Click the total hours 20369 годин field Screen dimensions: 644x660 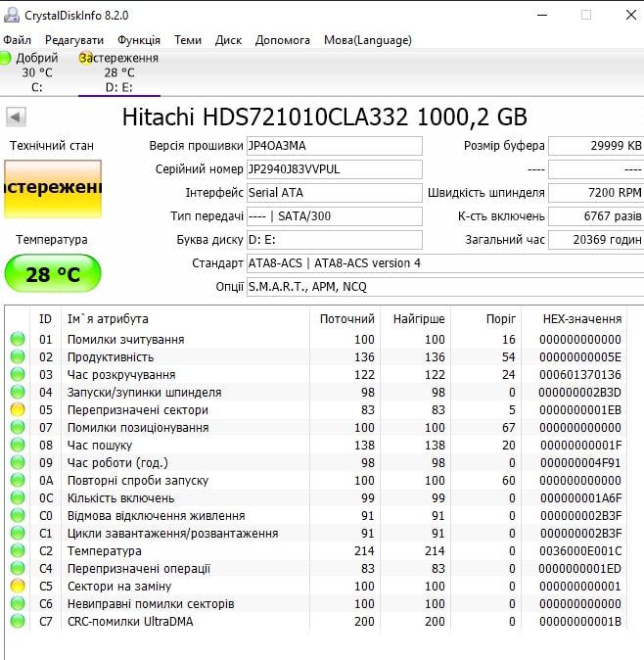click(x=596, y=240)
